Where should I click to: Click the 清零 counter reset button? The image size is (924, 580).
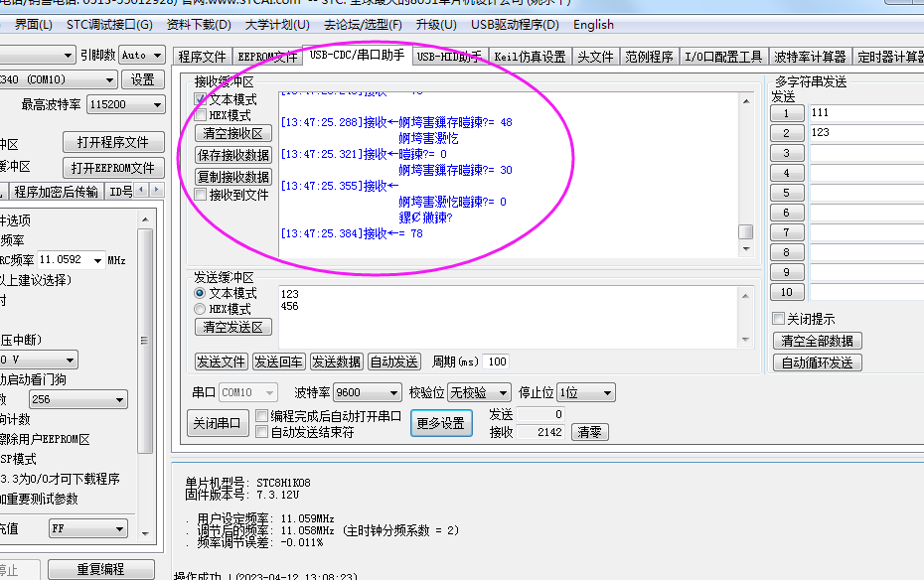590,432
